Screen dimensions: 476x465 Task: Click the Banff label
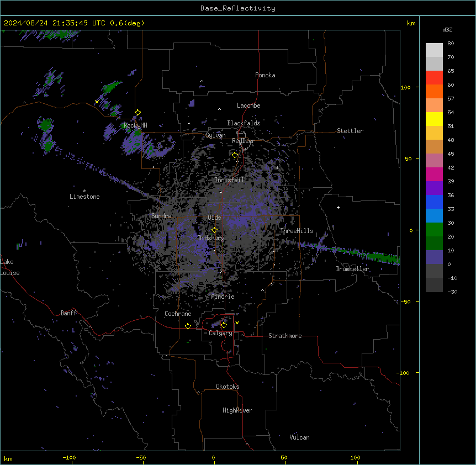coord(68,313)
